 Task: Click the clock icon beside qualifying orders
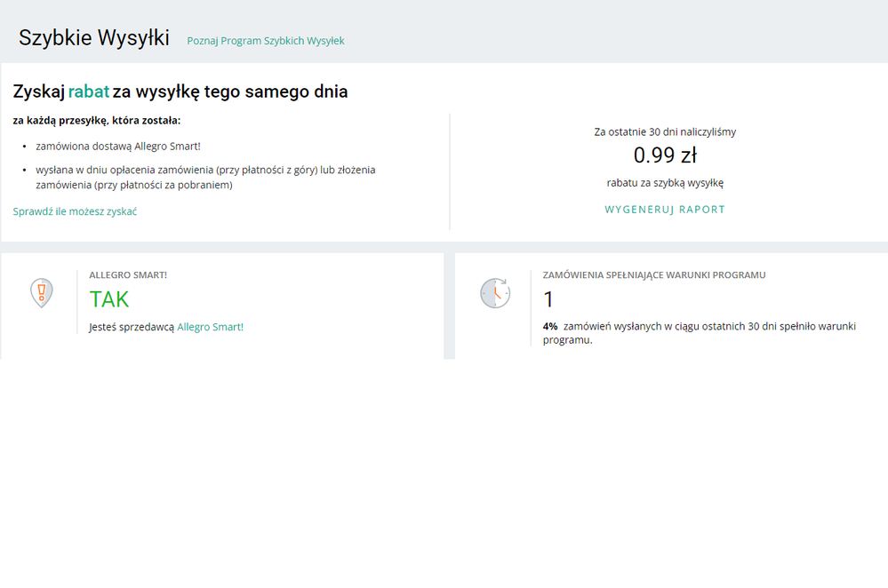tap(495, 293)
